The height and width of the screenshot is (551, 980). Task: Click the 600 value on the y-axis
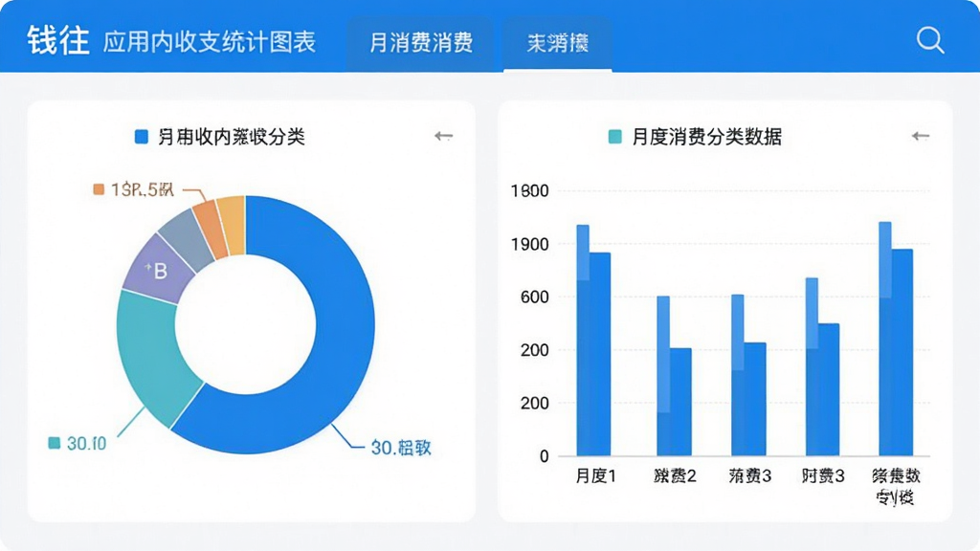coord(534,298)
